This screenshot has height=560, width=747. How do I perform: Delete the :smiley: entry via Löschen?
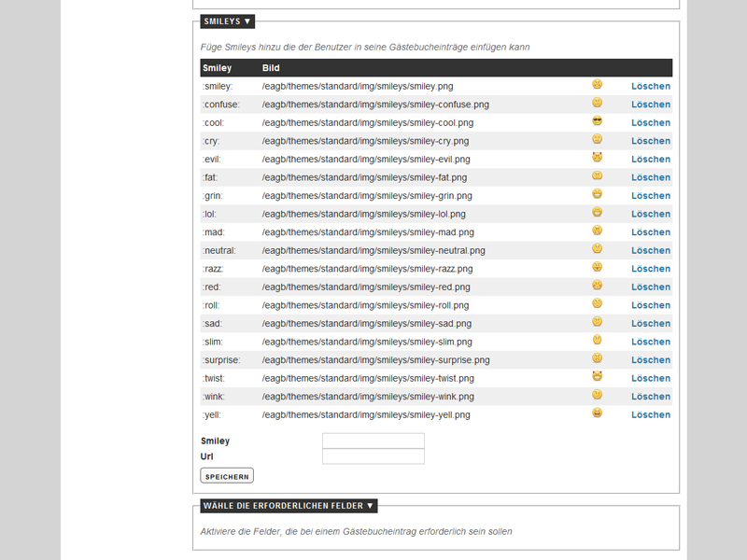point(651,86)
